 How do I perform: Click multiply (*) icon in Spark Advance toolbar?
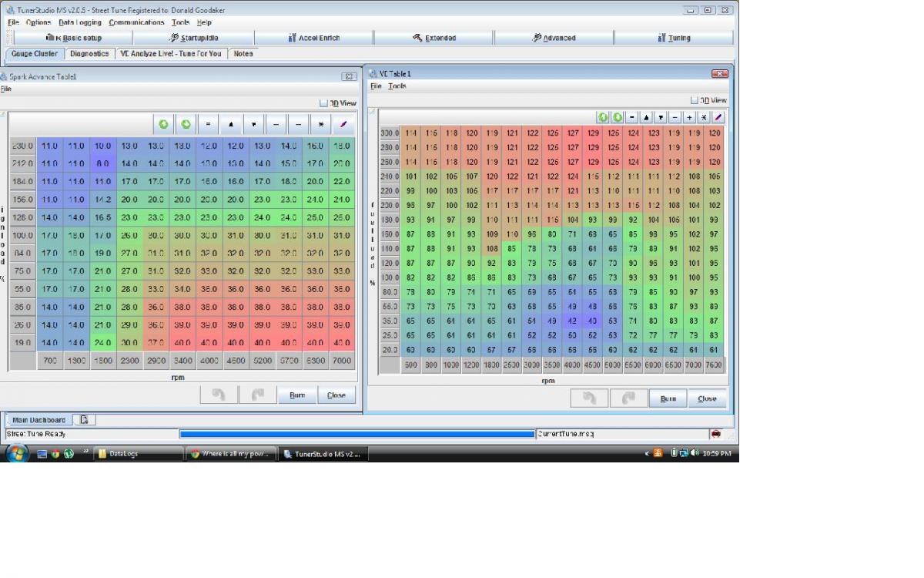coord(321,124)
